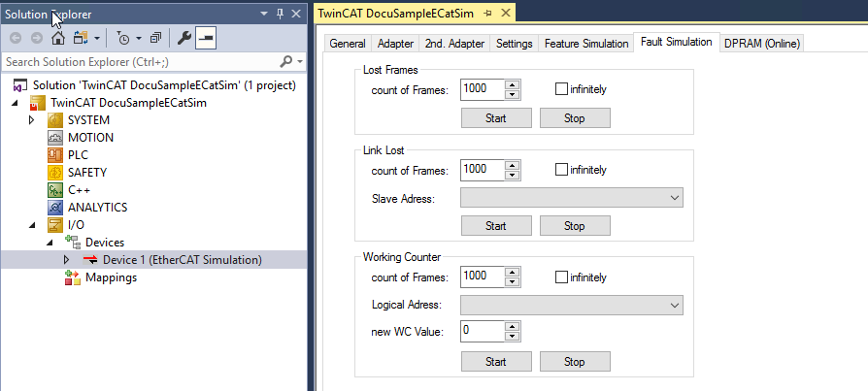Open the Solution Explorer window position menu

[x=264, y=15]
